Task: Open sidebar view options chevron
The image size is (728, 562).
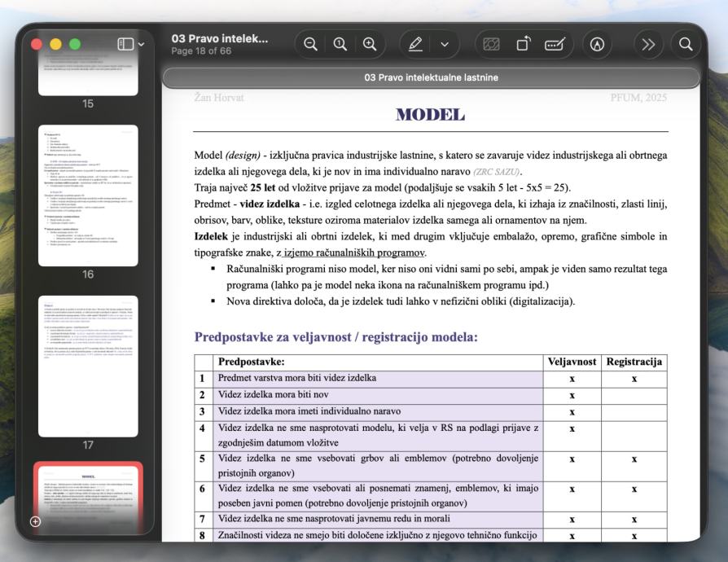Action: click(x=141, y=44)
